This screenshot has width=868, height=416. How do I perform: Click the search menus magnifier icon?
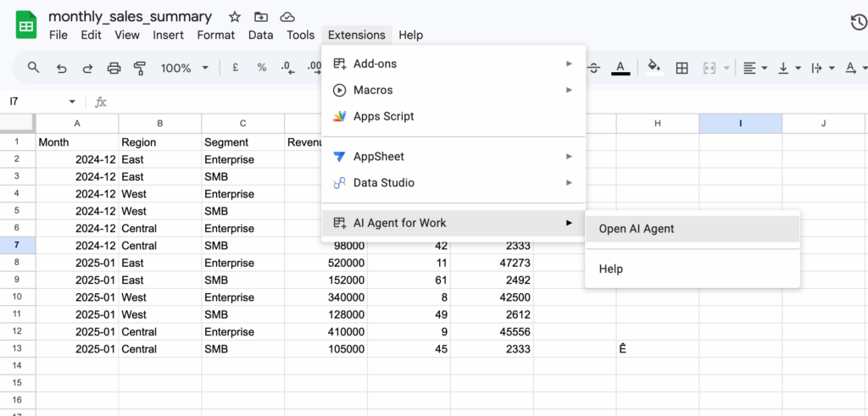click(x=34, y=68)
